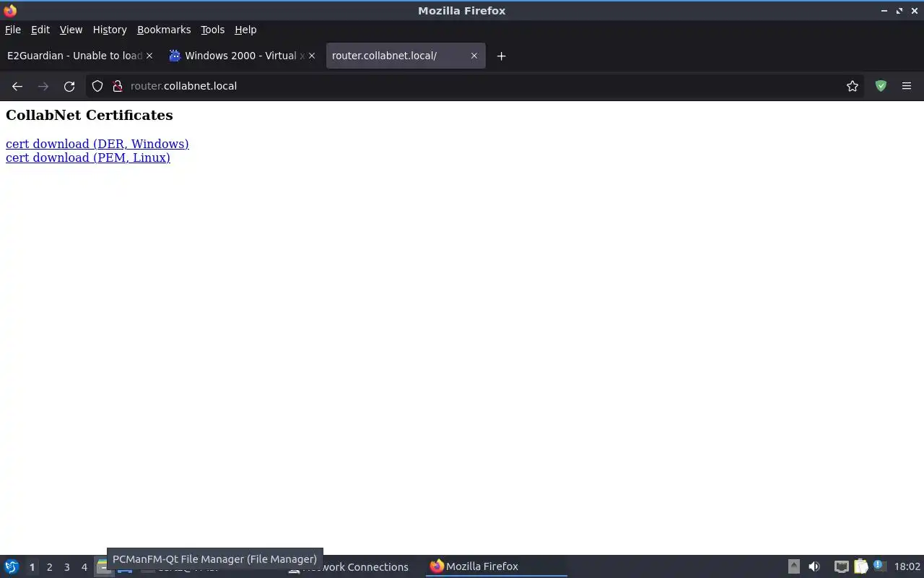Reload the router.collabnet.local page

point(69,86)
